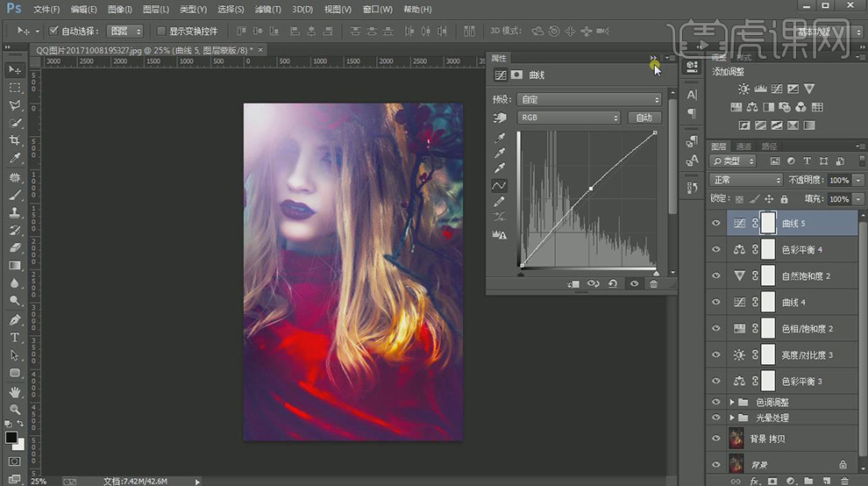This screenshot has width=868, height=486.
Task: Open the 滤镜(T) menu
Action: (267, 9)
